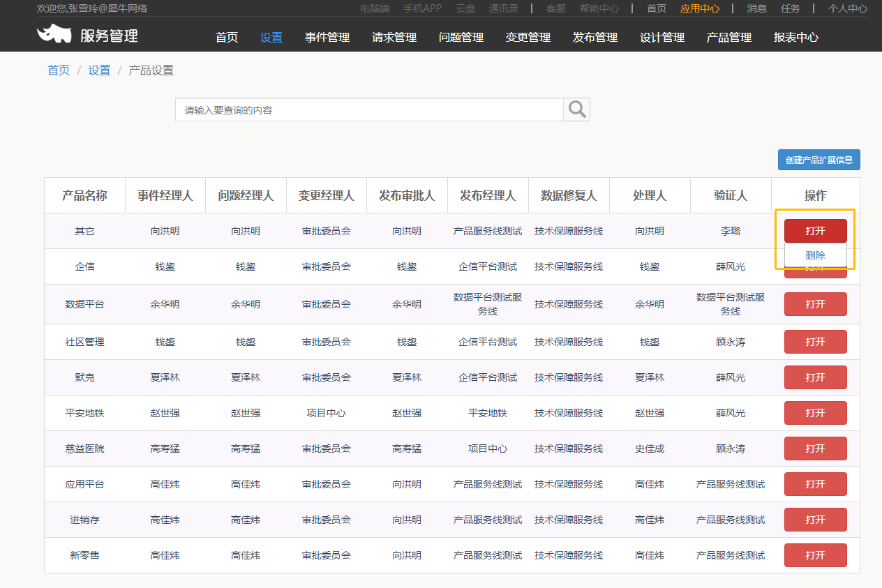
Task: Click 发布经理人 column header
Action: [488, 195]
